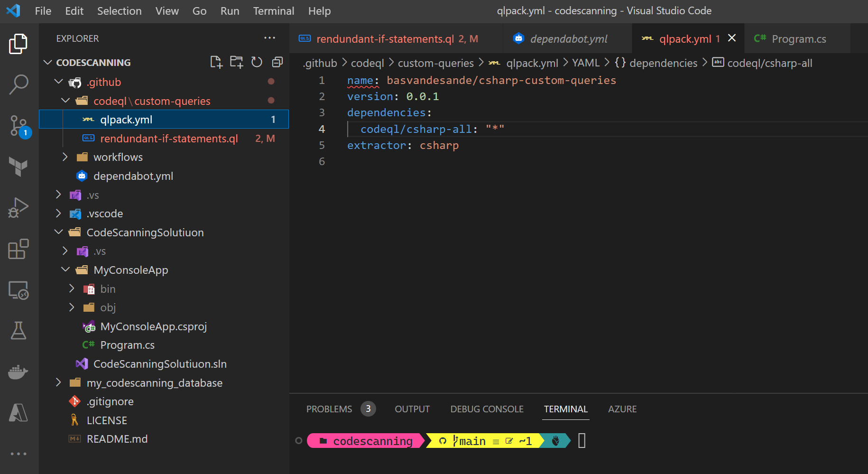Screen dimensions: 868x474
Task: Open the Extensions view
Action: click(x=19, y=249)
